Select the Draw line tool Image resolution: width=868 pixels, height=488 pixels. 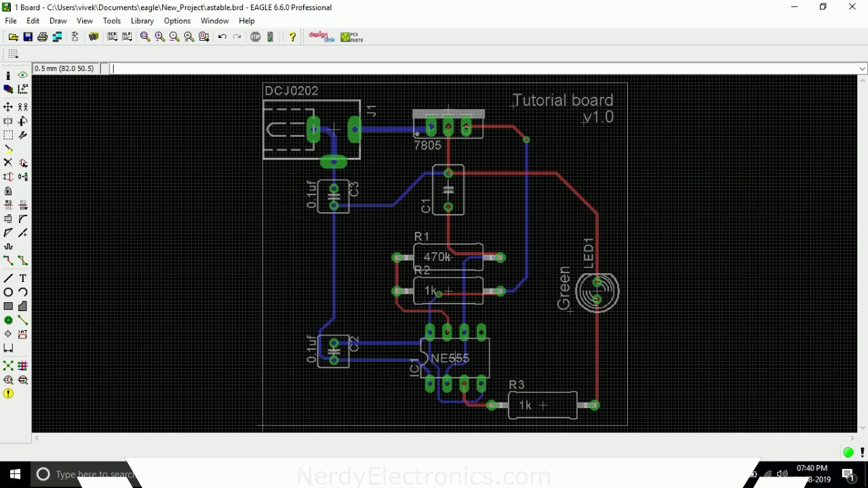(8, 279)
